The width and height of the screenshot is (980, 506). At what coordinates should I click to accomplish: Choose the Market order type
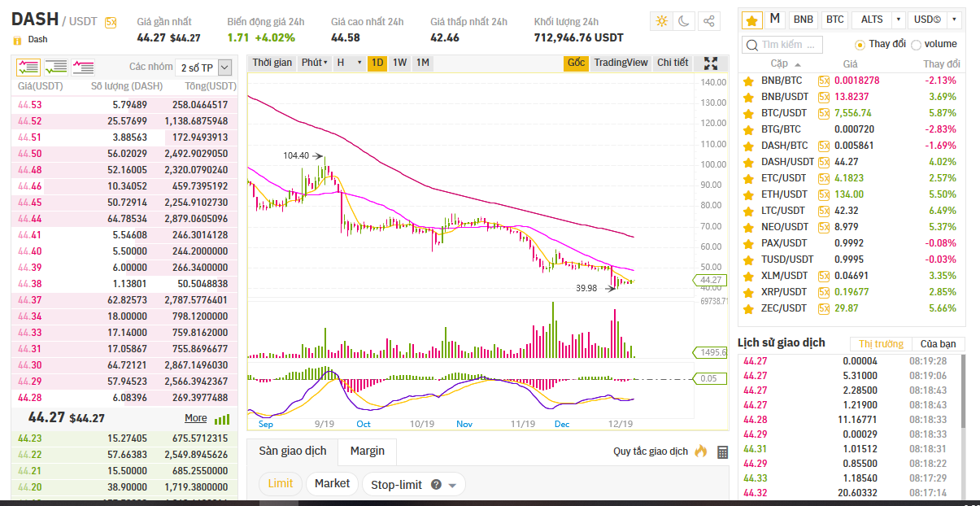click(332, 483)
